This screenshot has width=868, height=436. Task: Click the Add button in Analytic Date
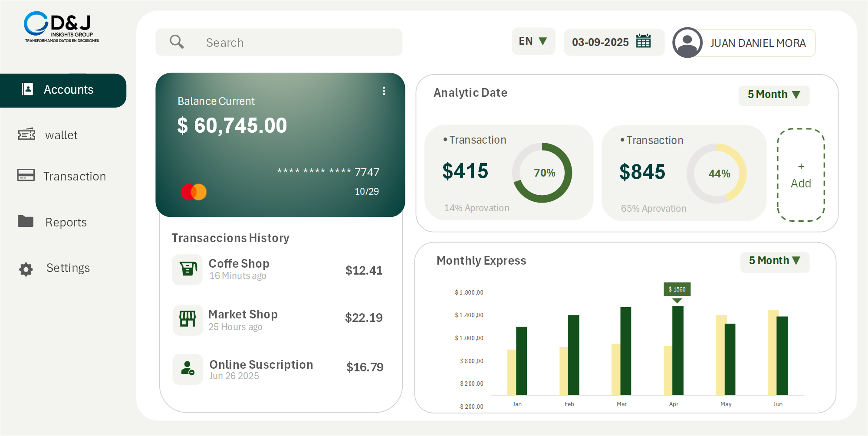[x=801, y=174]
